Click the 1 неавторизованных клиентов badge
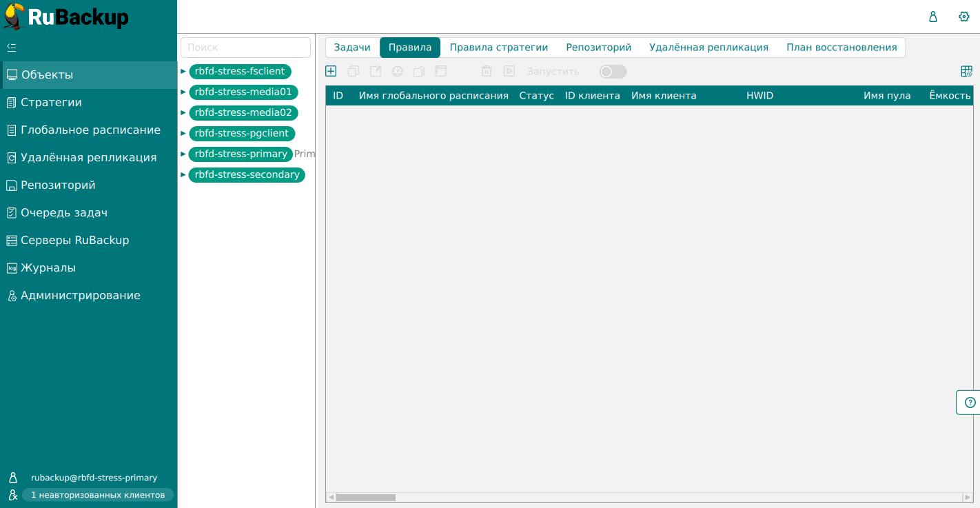The height and width of the screenshot is (508, 980). 97,495
